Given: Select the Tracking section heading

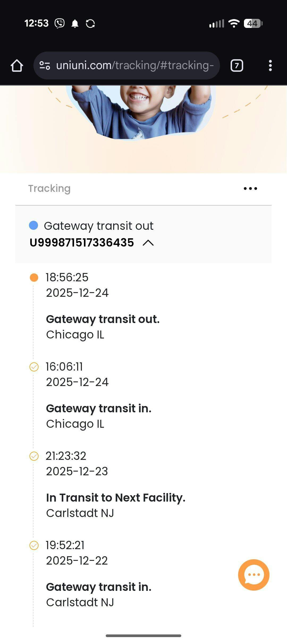Looking at the screenshot, I should pos(49,188).
